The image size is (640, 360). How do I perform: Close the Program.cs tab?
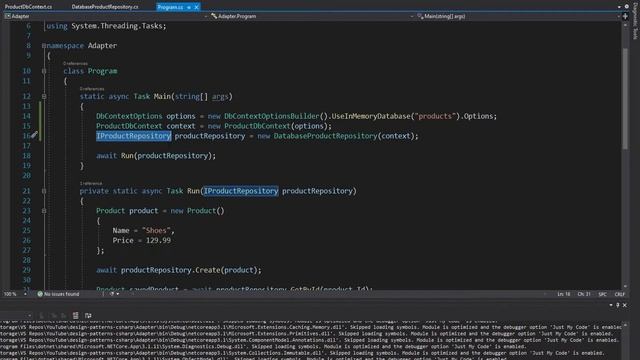pyautogui.click(x=196, y=7)
